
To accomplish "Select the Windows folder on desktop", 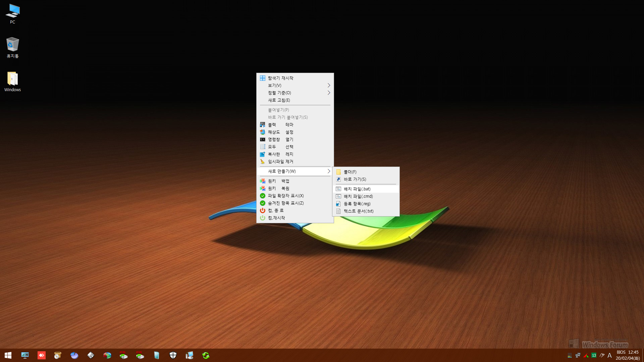I will 12,81.
